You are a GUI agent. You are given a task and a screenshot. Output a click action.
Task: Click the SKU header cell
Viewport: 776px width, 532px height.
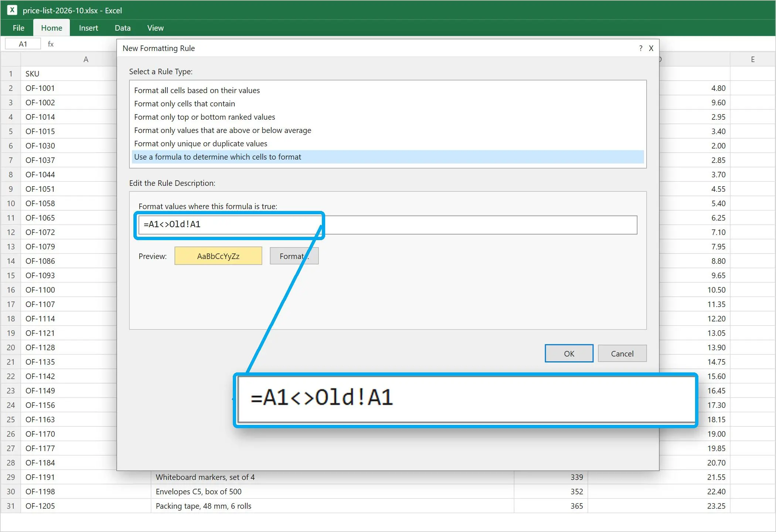(69, 74)
